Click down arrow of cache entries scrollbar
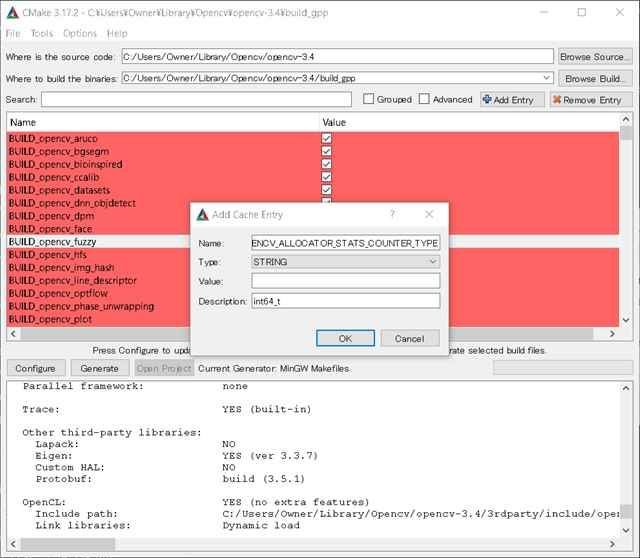Screen dimensions: 640x558 (626, 320)
